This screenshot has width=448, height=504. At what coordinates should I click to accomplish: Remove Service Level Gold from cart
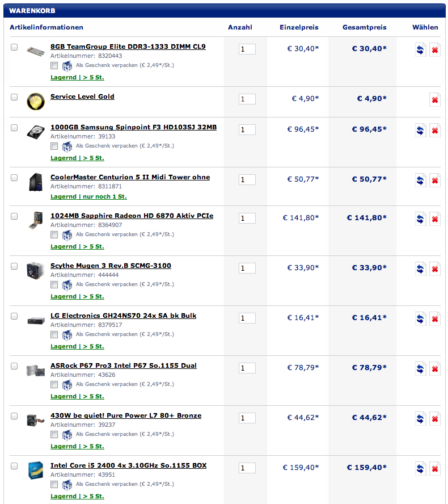tap(434, 100)
